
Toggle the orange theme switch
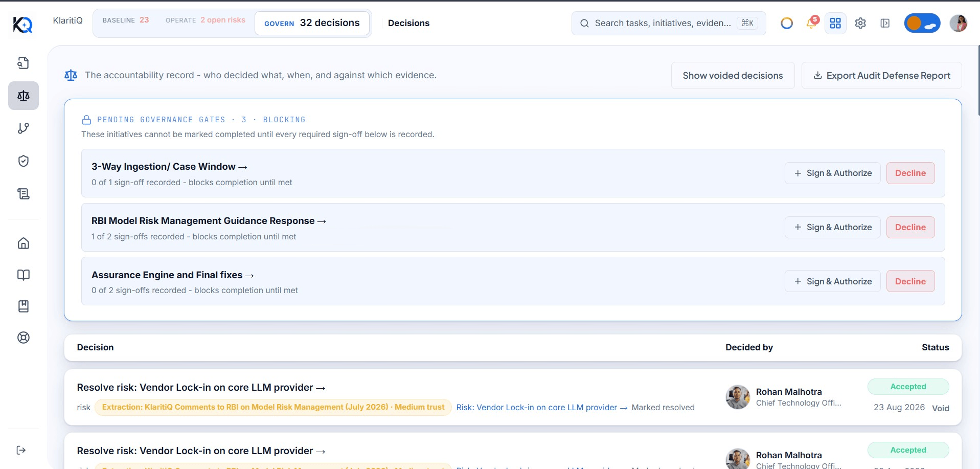point(922,23)
